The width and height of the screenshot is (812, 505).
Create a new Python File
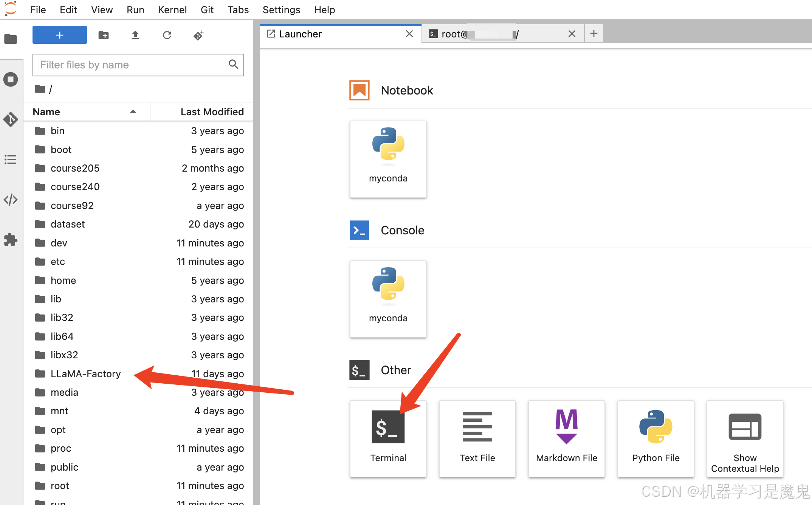click(x=656, y=439)
